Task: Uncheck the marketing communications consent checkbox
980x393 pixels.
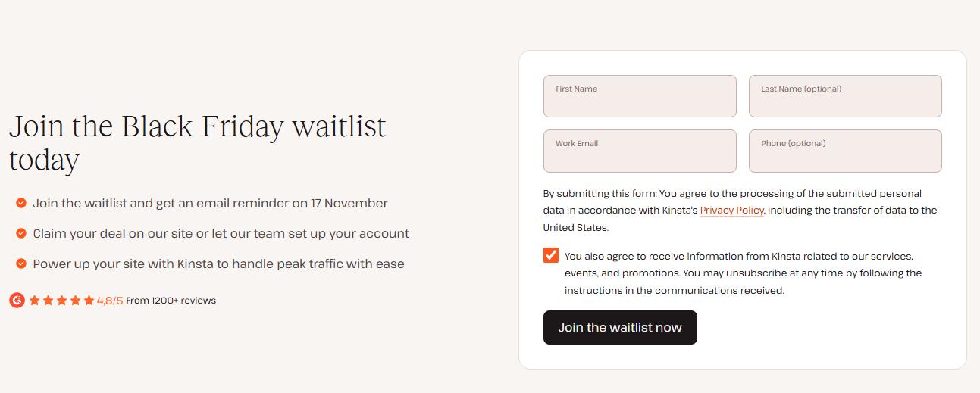Action: click(551, 255)
